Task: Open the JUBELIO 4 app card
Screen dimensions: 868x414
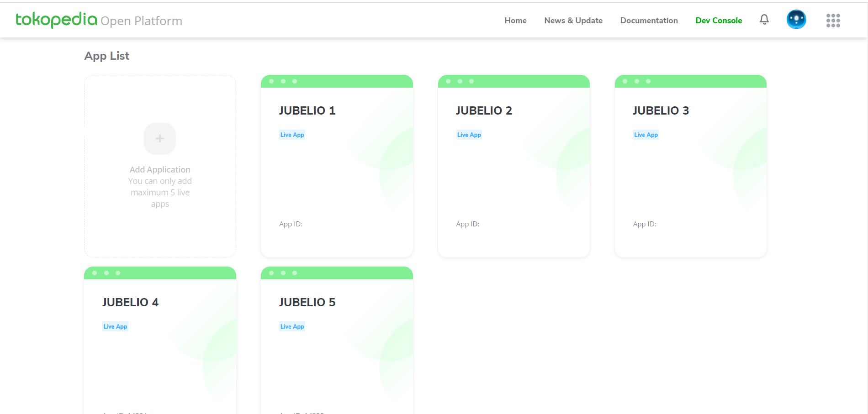Action: pyautogui.click(x=160, y=340)
